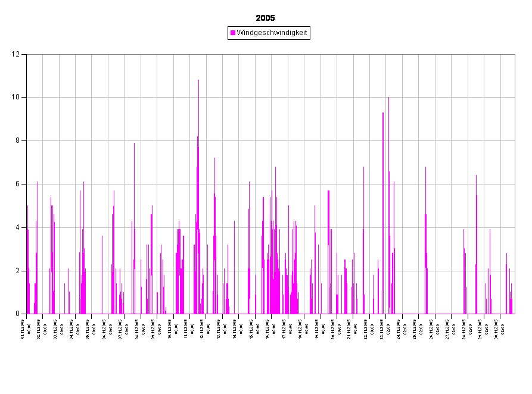Click the bottom-right corner of plot area
The height and width of the screenshot is (394, 532).
tap(515, 314)
